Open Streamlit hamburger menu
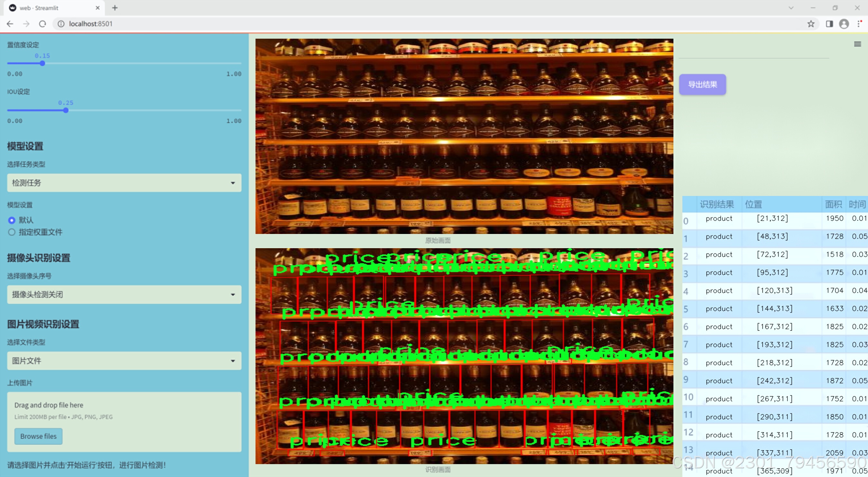868x477 pixels. pyautogui.click(x=857, y=44)
